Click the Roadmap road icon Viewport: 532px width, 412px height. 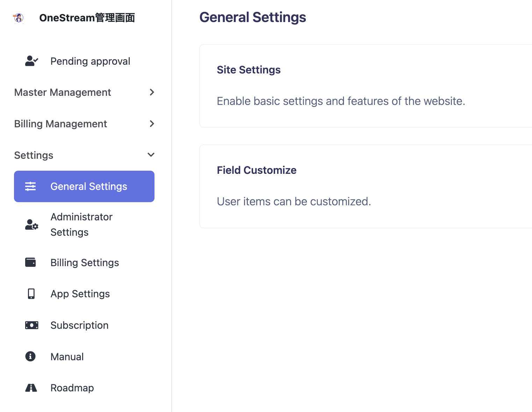point(31,388)
